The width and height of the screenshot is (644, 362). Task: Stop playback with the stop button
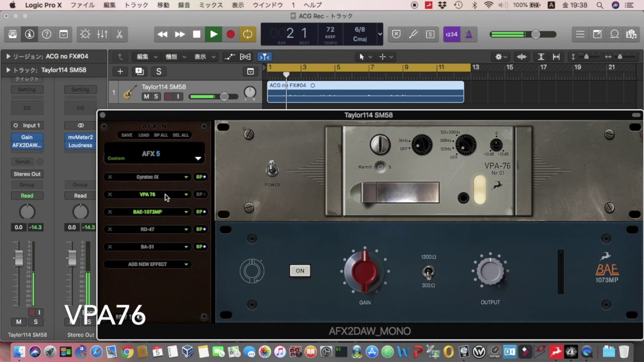[x=197, y=34]
